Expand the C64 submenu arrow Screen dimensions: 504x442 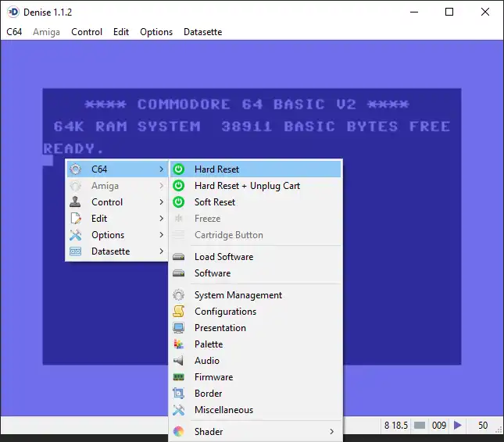161,169
